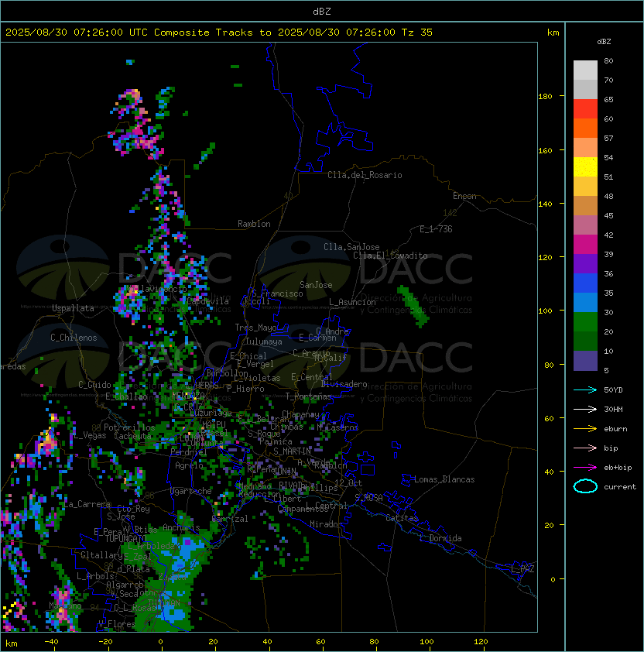Click the 'Divisadero' map label
This screenshot has width=644, height=652.
tap(344, 384)
